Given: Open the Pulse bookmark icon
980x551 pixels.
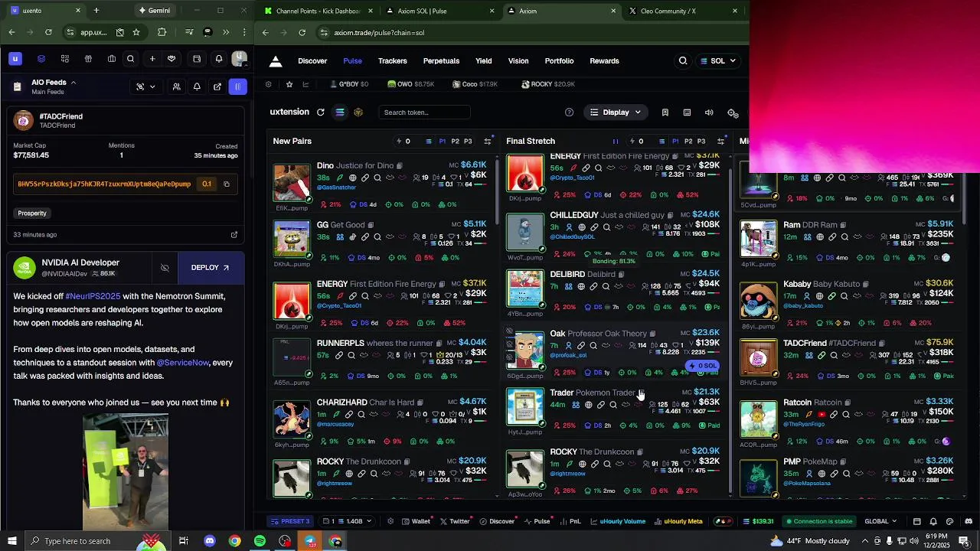Looking at the screenshot, I should tap(665, 112).
